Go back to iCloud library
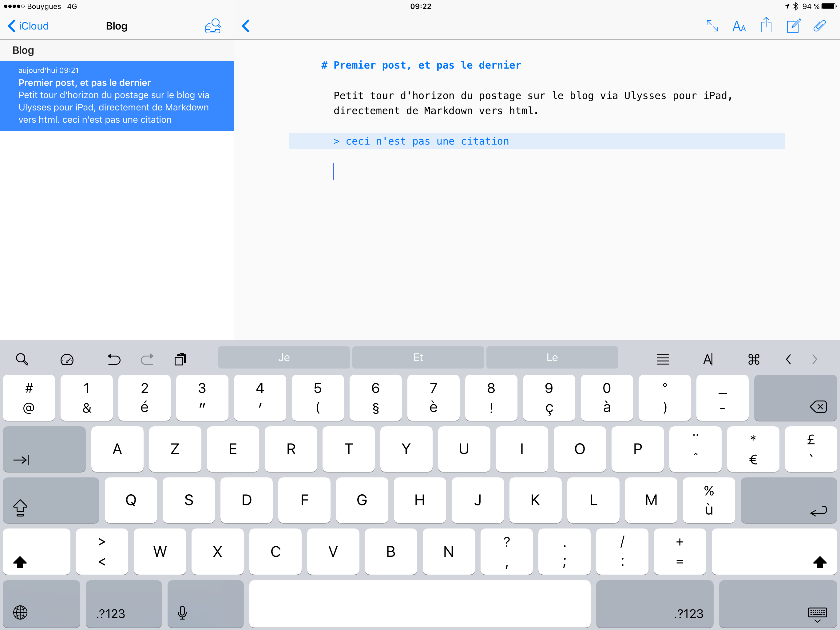Image resolution: width=840 pixels, height=630 pixels. (29, 26)
